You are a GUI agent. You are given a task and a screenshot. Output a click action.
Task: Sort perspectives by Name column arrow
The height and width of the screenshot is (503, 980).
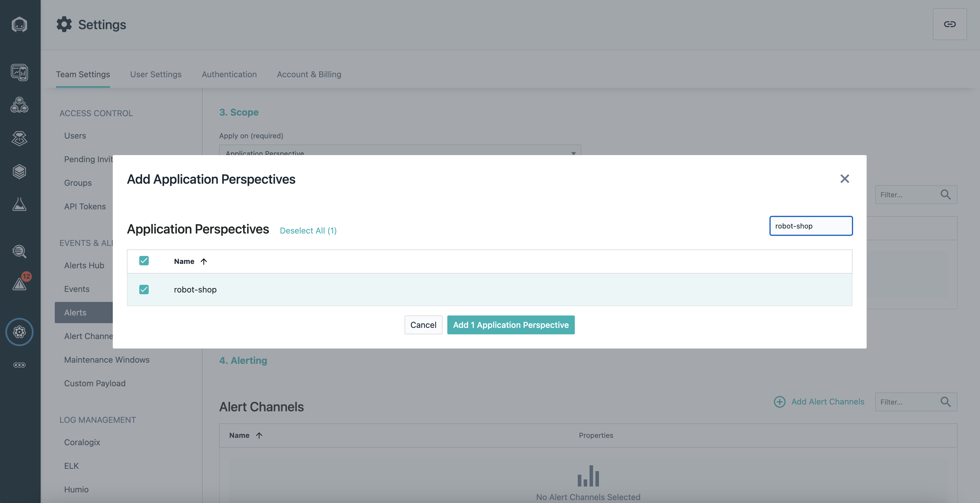pyautogui.click(x=203, y=261)
